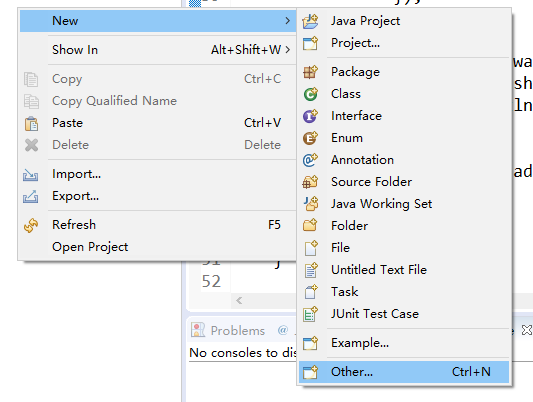Click the brown Enum icon
Viewport: 533px width, 402px height.
click(x=310, y=138)
